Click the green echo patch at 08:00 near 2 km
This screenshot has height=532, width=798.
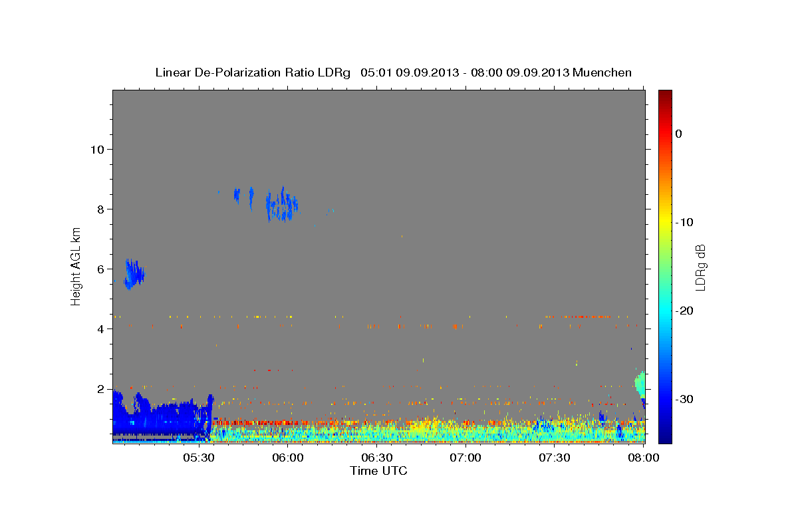pyautogui.click(x=640, y=384)
